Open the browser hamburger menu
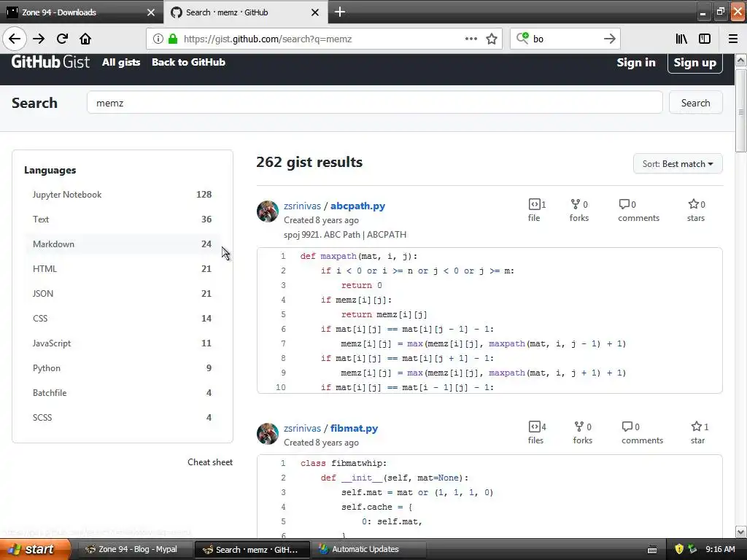The image size is (747, 560). click(x=733, y=39)
